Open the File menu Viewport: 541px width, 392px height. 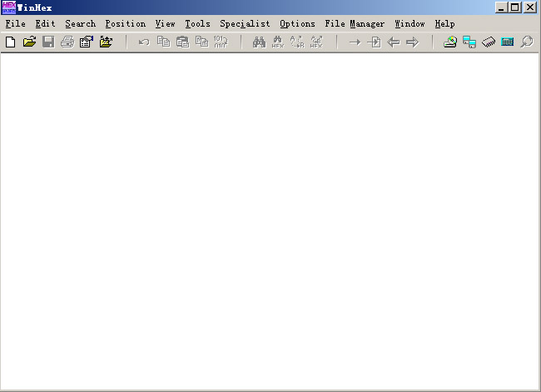point(16,24)
